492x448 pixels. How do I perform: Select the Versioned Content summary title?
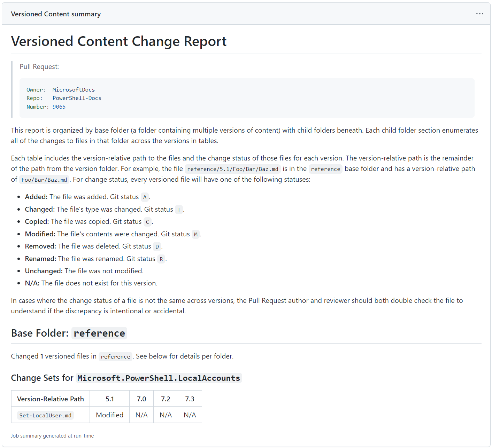pos(56,14)
